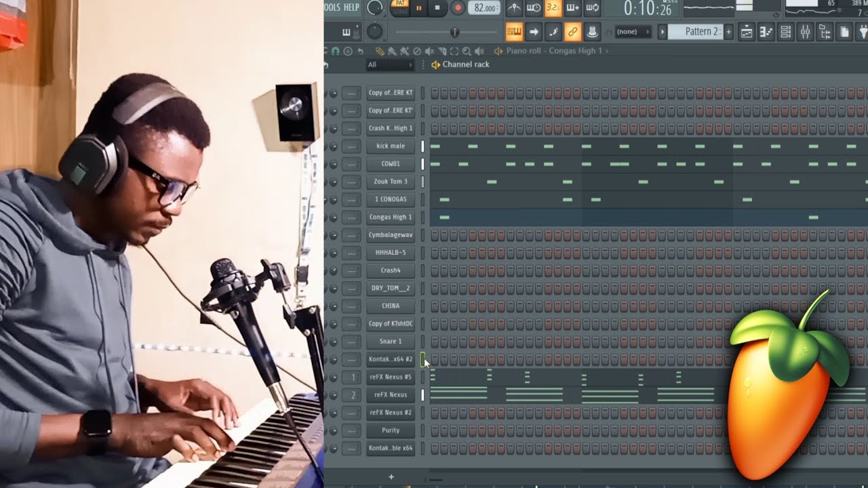Expand the arrow after Congas High 1 title

pyautogui.click(x=607, y=51)
